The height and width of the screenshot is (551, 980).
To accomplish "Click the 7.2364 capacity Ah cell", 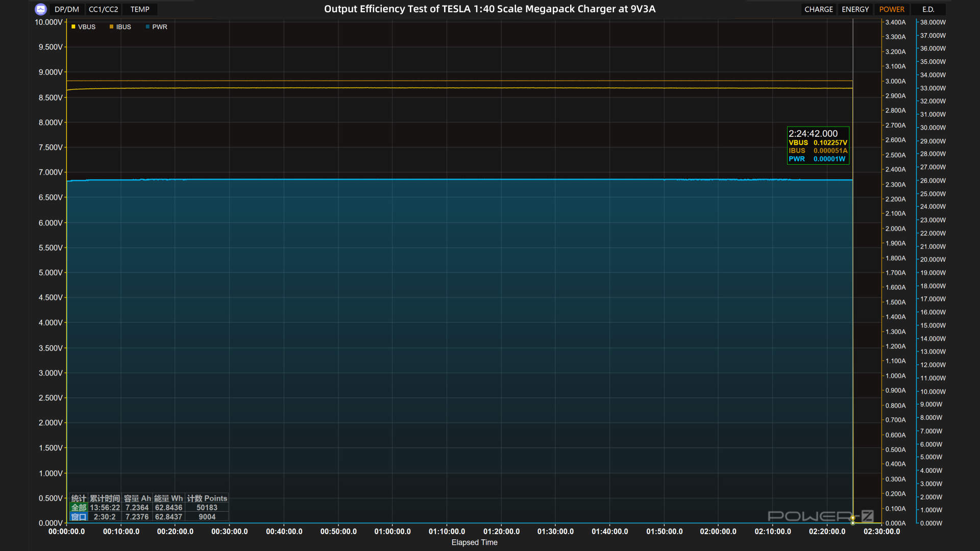I will click(x=137, y=508).
